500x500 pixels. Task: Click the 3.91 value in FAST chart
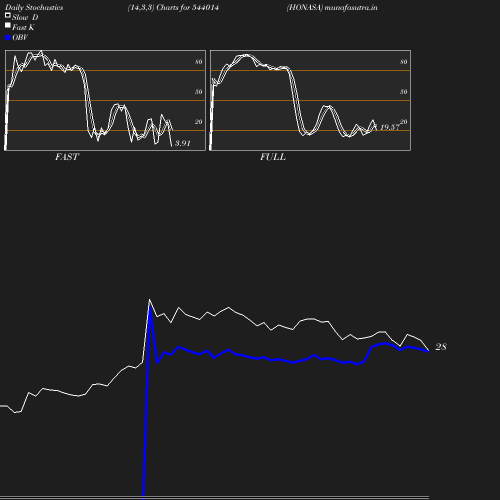coord(183,143)
